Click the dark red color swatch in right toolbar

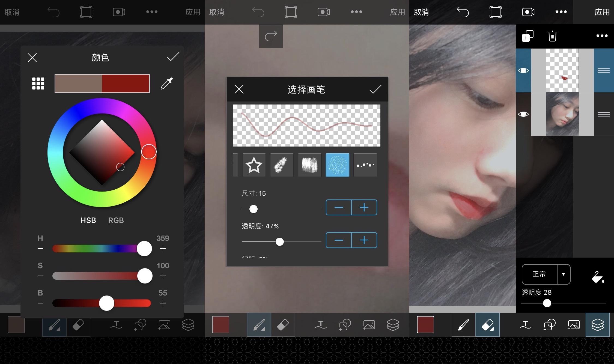[x=425, y=324]
